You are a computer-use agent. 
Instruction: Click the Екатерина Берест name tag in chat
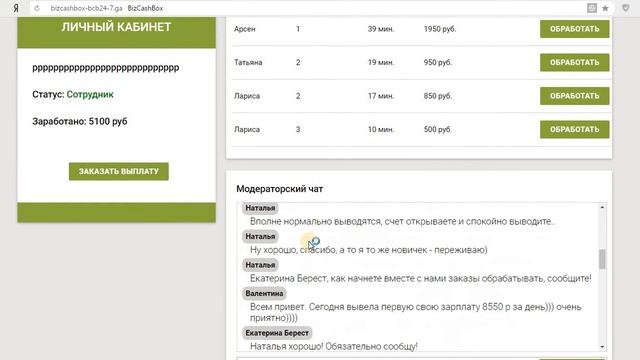click(x=277, y=333)
